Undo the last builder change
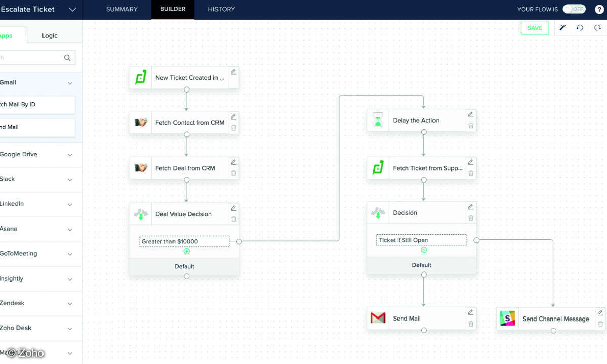The image size is (607, 364). tap(580, 28)
